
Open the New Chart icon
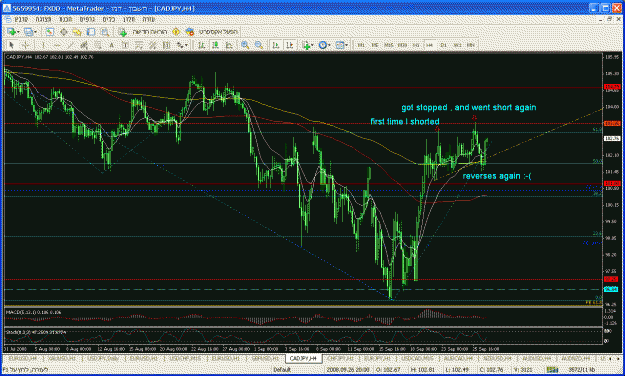(x=11, y=32)
